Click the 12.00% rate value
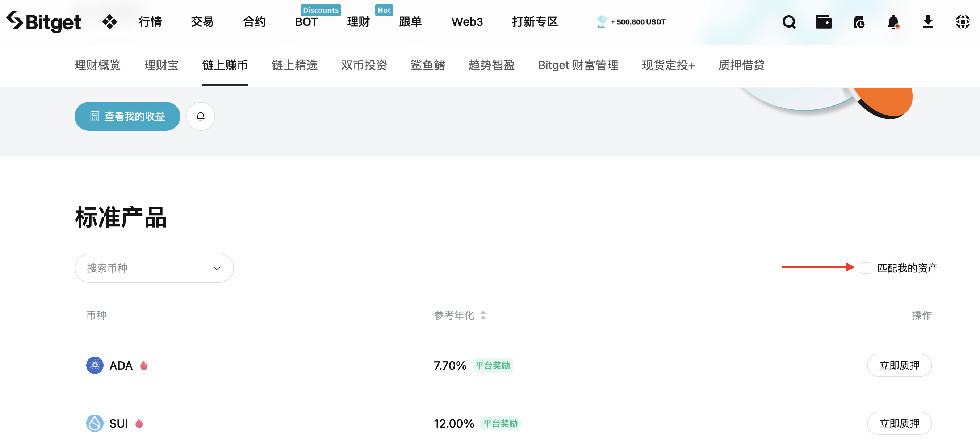 click(x=454, y=423)
